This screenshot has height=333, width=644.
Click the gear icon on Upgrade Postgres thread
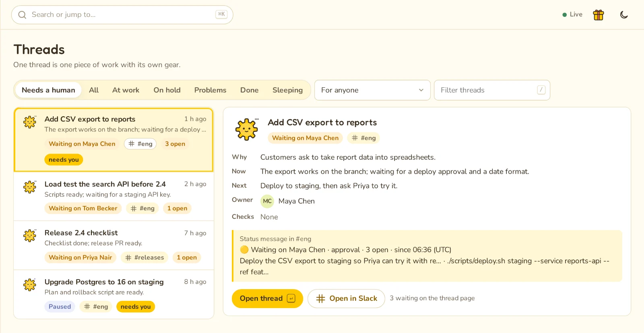point(30,285)
